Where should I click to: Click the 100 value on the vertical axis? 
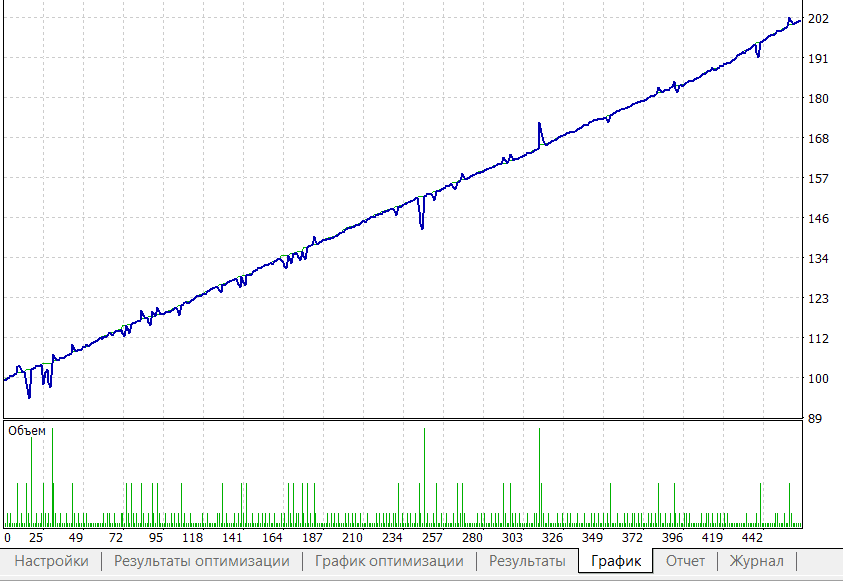pos(818,379)
